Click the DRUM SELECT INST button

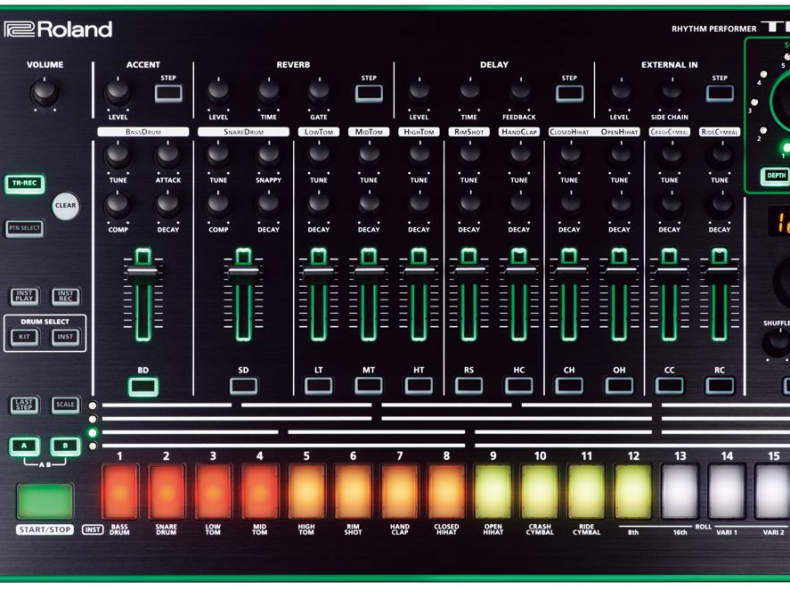point(65,337)
